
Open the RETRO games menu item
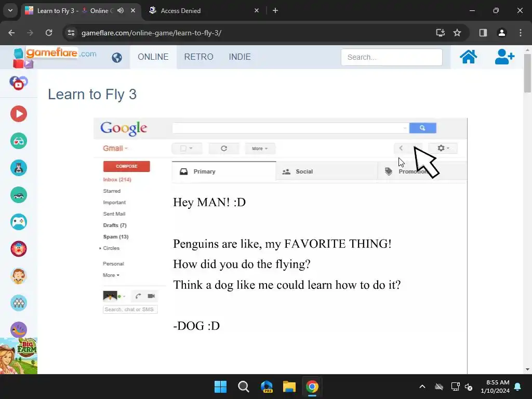[x=198, y=57]
